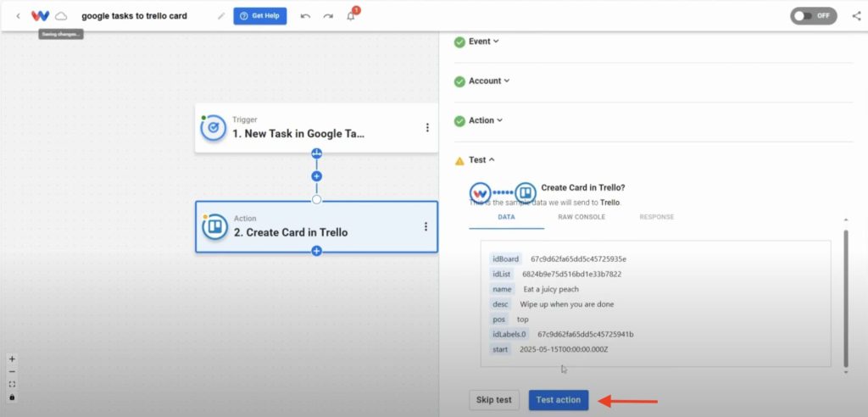Screen dimensions: 868x417
Task: Expand the Action section
Action: click(486, 120)
